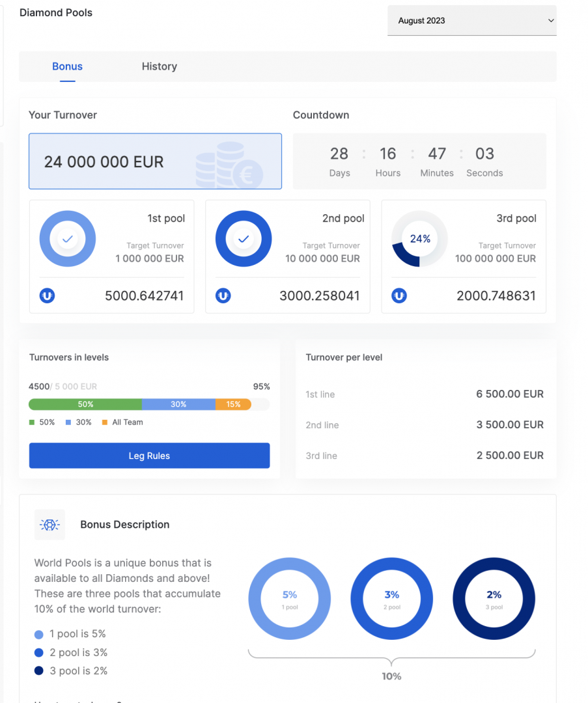The image size is (588, 703).
Task: Click the orange 15% progress bar segment
Action: click(232, 404)
